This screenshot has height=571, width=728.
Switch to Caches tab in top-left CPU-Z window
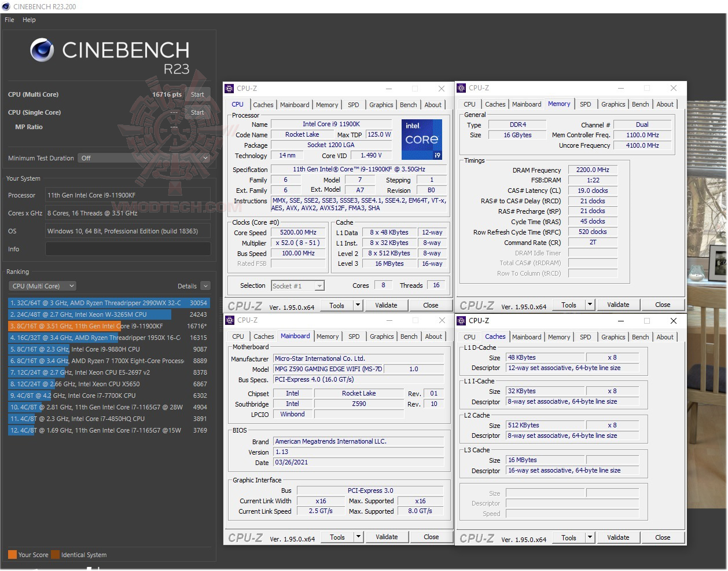click(263, 105)
